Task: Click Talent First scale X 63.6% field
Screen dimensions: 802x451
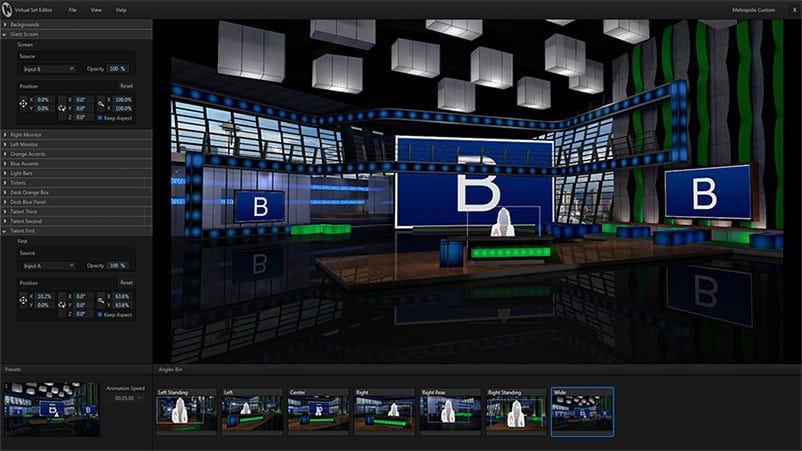Action: coord(122,297)
